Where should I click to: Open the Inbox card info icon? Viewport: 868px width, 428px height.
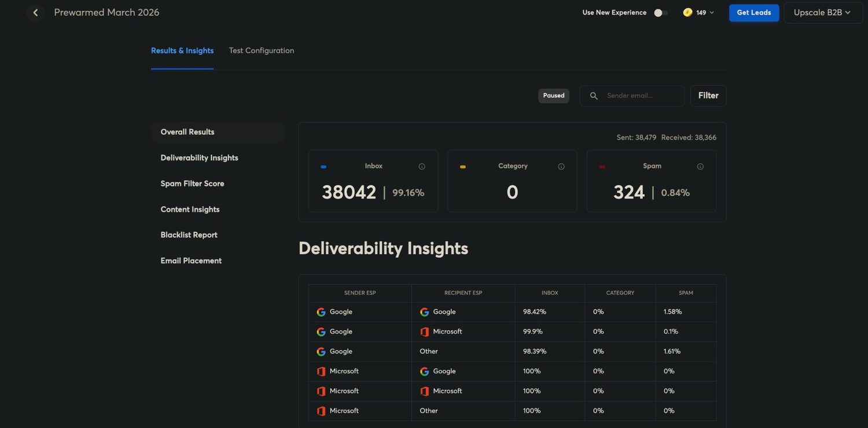click(x=422, y=167)
